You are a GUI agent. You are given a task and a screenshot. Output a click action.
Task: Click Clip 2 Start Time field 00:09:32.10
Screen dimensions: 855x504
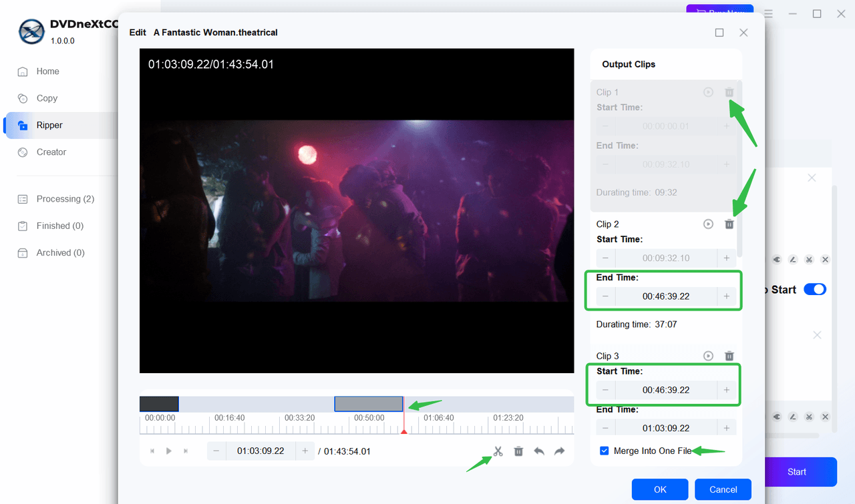666,258
